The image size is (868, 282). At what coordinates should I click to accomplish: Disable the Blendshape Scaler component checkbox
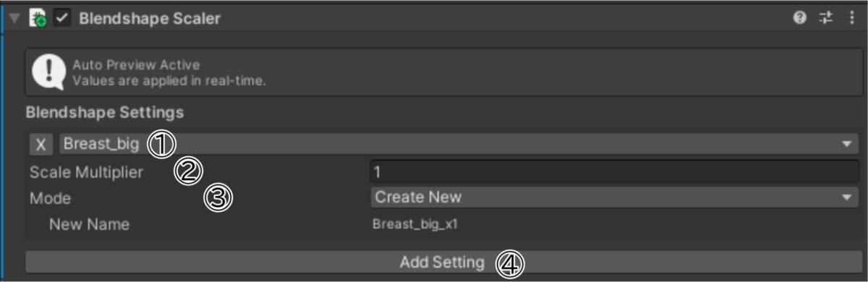tap(61, 19)
